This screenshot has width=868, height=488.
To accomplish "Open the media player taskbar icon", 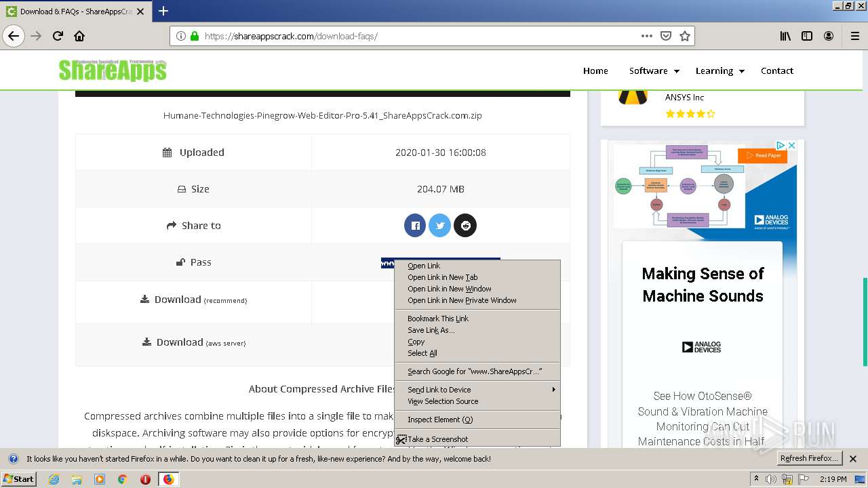I will click(100, 479).
